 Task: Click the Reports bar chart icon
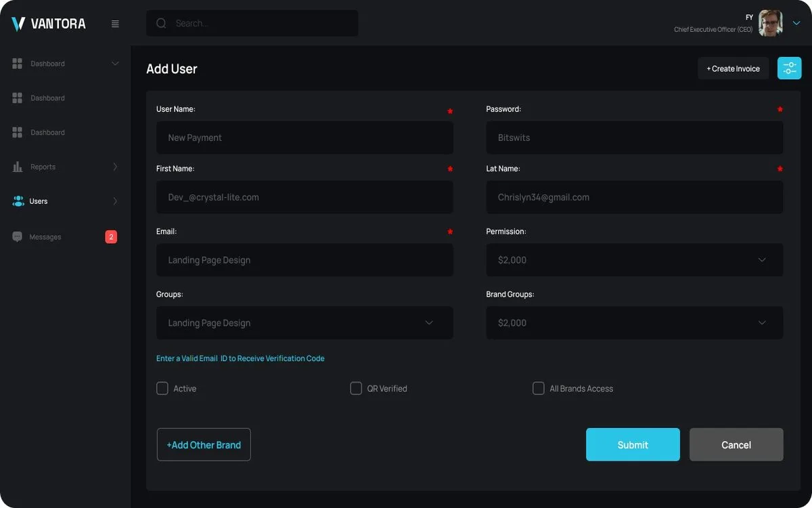18,167
